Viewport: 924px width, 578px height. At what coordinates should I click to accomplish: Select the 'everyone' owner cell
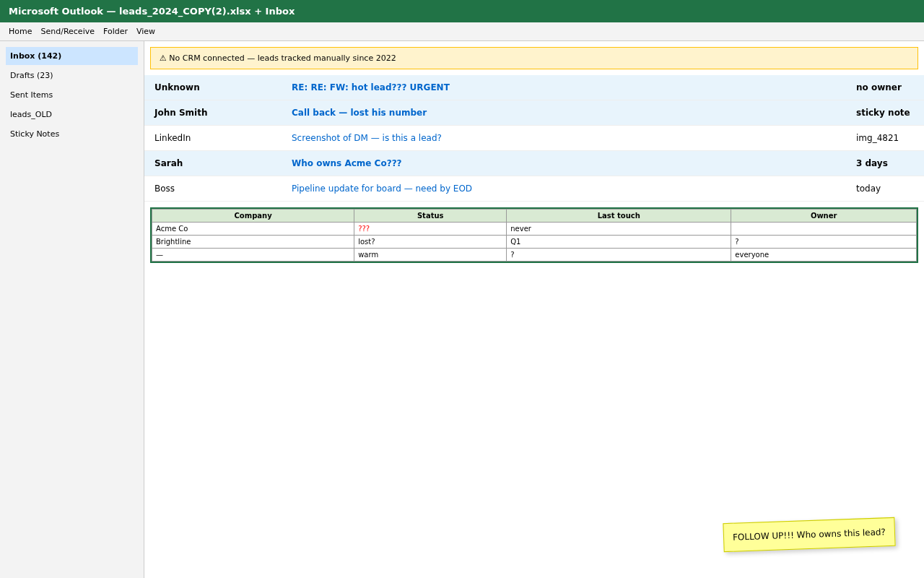824,255
